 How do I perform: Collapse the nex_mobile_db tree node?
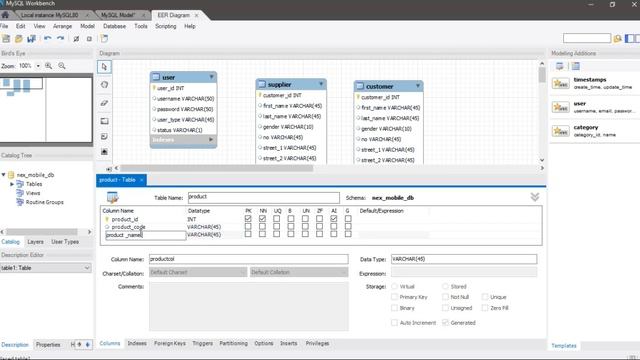[4, 175]
